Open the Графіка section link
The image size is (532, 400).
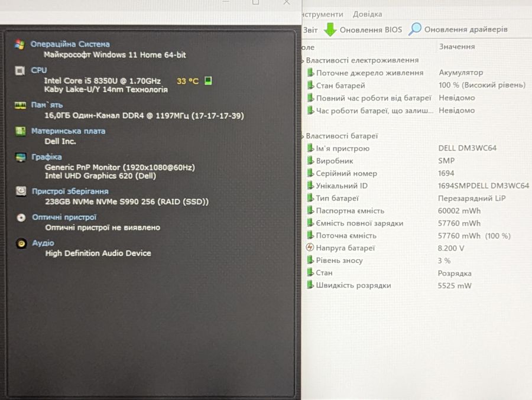tap(47, 157)
